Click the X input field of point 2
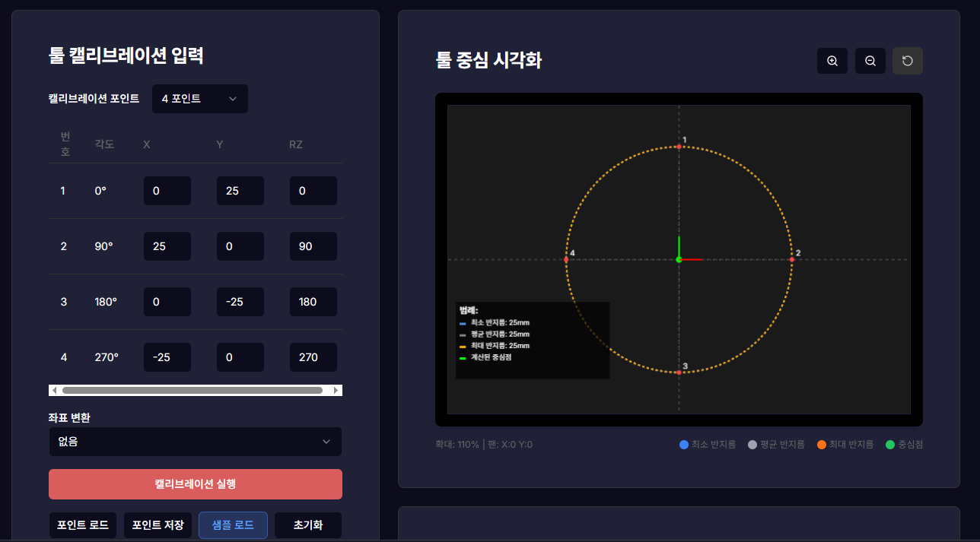The image size is (980, 542). (x=167, y=246)
